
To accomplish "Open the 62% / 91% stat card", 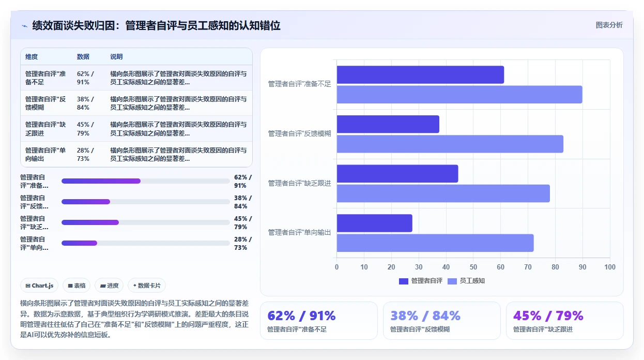I will [x=319, y=321].
